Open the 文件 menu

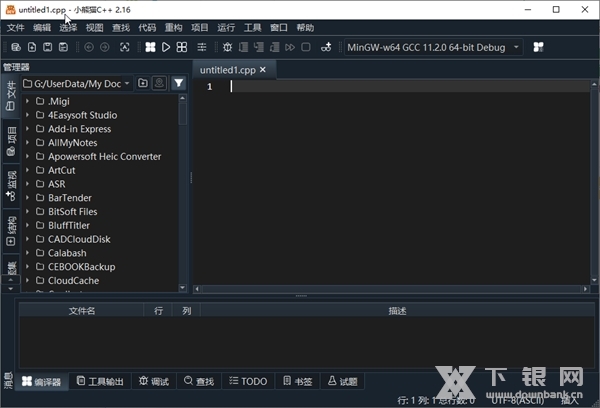(16, 28)
